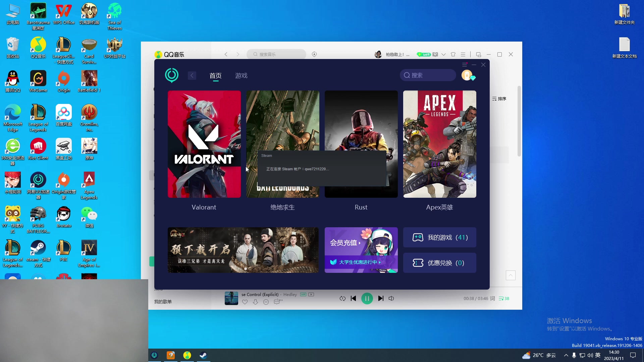Switch to the 首页 tab
Screen dimensions: 644x362
215,76
